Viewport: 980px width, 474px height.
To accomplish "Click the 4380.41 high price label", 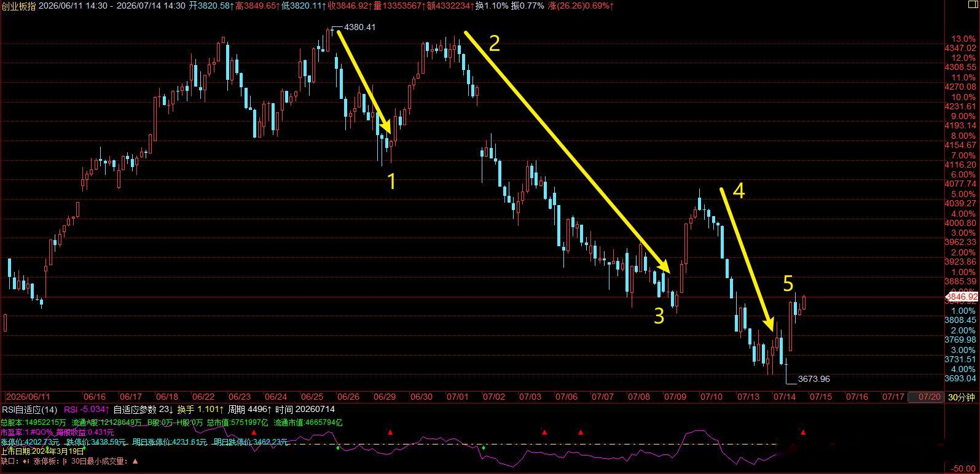I will click(x=359, y=27).
